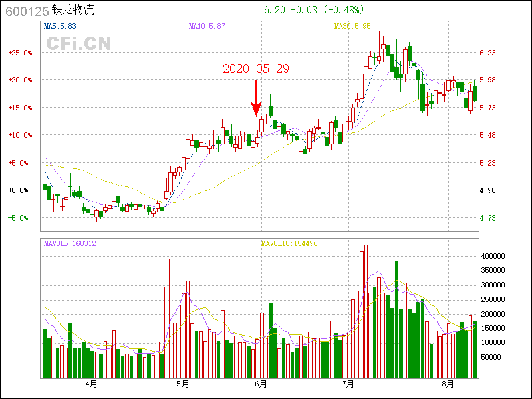Click the 6.23 price axis label
Viewport: 532px width, 399px height.
(487, 53)
